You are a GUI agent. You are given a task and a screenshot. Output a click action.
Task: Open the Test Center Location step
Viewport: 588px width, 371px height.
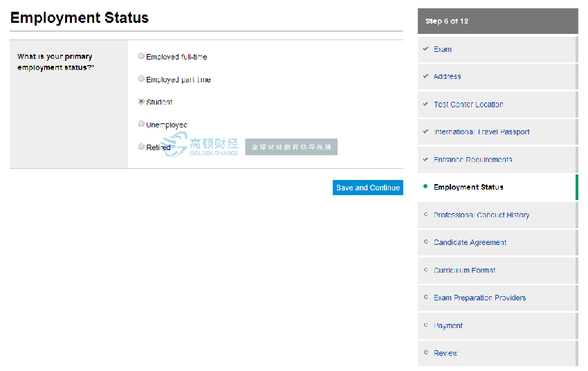[468, 105]
